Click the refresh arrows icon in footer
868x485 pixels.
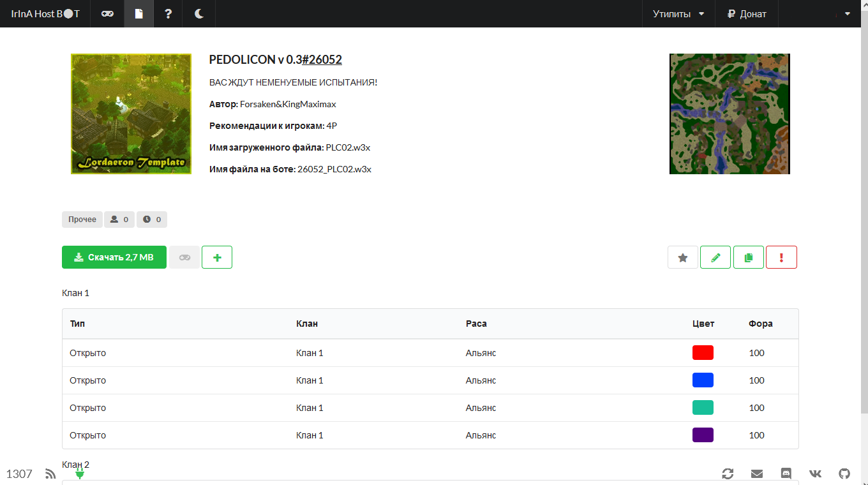coord(728,474)
